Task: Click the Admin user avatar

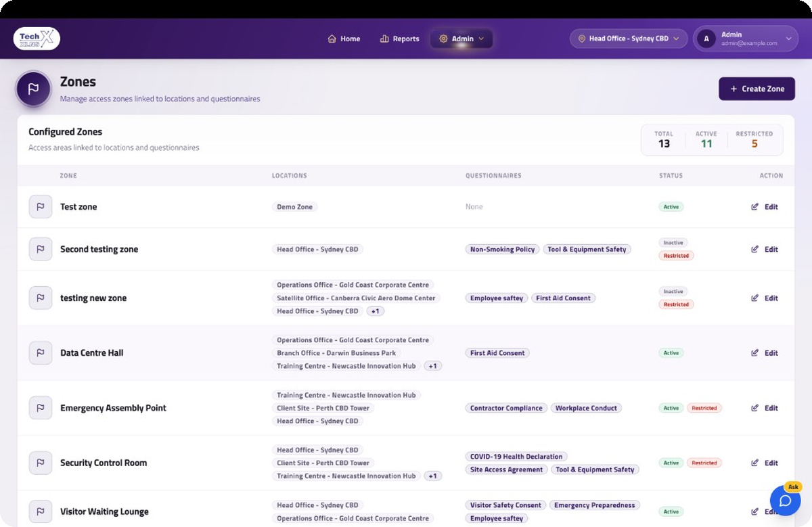Action: [706, 39]
